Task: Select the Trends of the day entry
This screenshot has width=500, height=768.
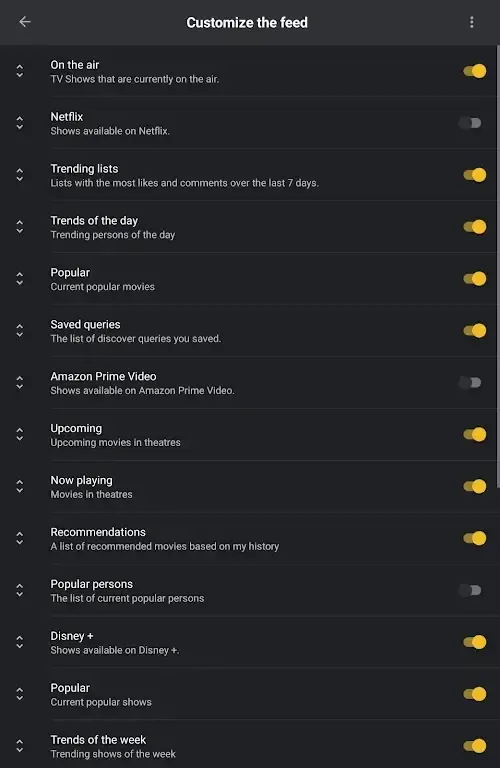Action: [x=249, y=227]
